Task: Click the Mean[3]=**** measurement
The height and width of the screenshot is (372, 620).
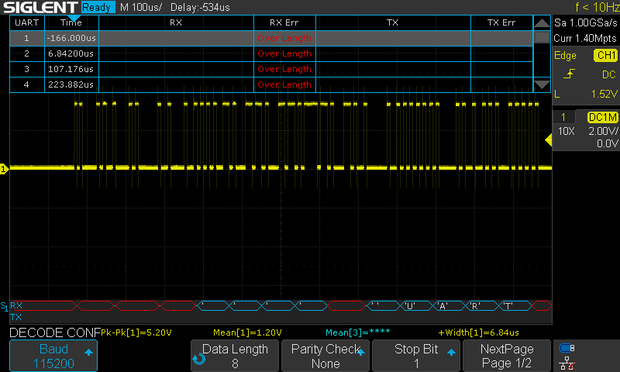Action: pyautogui.click(x=358, y=333)
